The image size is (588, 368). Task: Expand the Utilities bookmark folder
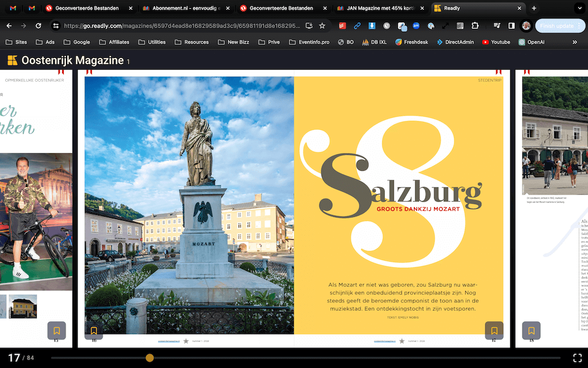(152, 42)
